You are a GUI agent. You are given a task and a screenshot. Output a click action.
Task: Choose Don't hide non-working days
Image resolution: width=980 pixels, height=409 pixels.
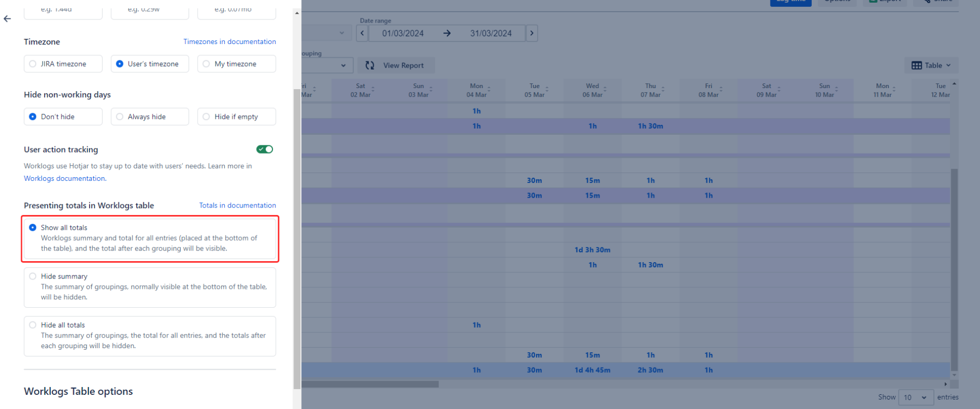coord(63,117)
